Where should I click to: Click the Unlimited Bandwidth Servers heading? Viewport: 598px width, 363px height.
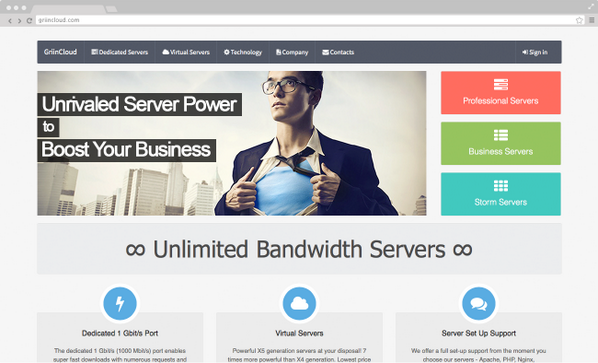click(x=299, y=249)
